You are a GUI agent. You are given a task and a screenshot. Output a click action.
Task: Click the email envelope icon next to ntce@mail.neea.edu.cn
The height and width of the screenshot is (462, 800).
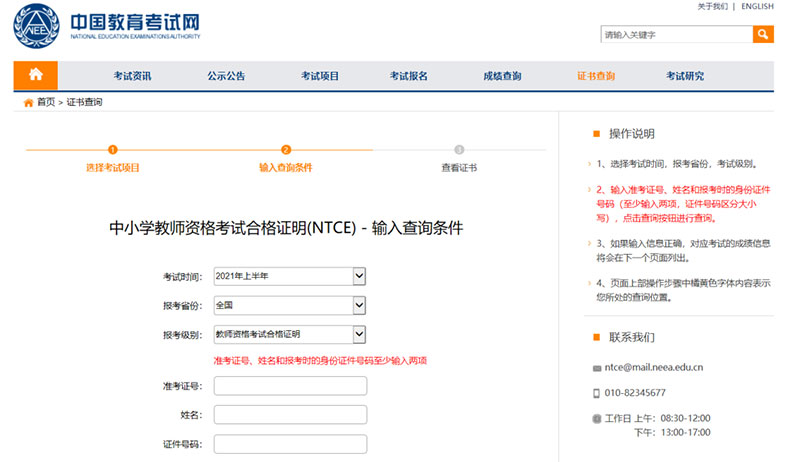click(x=596, y=367)
